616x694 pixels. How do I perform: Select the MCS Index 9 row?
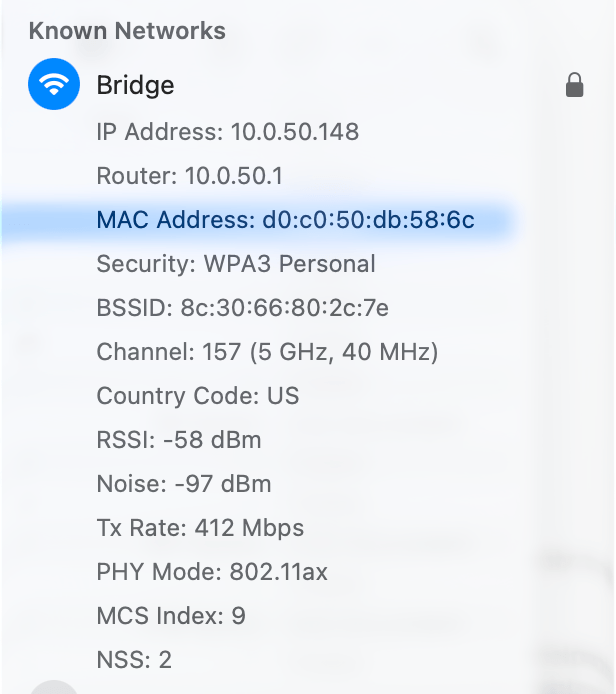[x=171, y=616]
